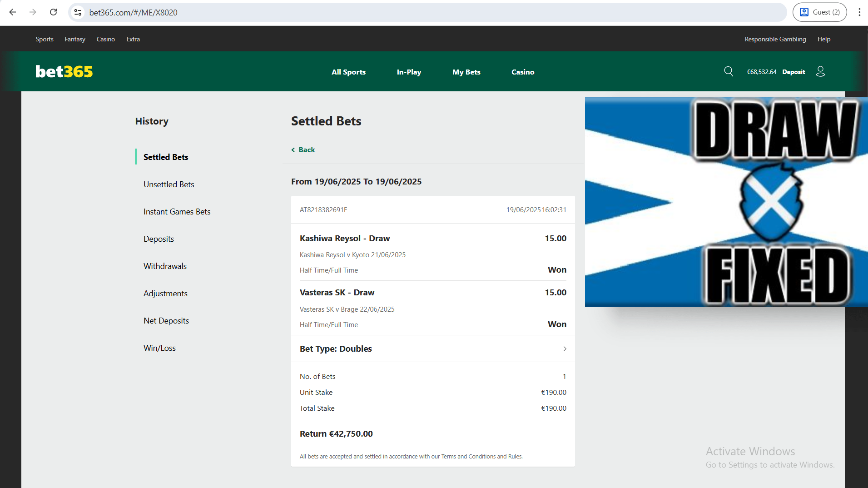
Task: Open the account profile icon
Action: [x=820, y=71]
